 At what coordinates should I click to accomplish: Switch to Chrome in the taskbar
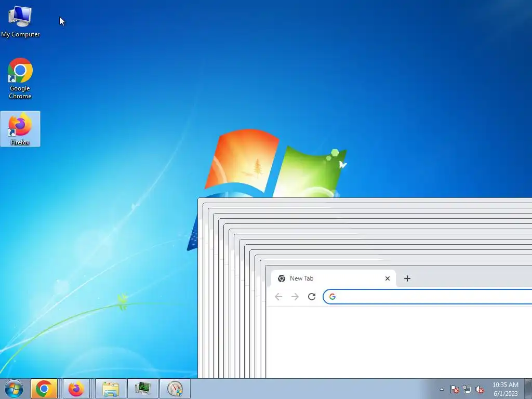[44, 389]
